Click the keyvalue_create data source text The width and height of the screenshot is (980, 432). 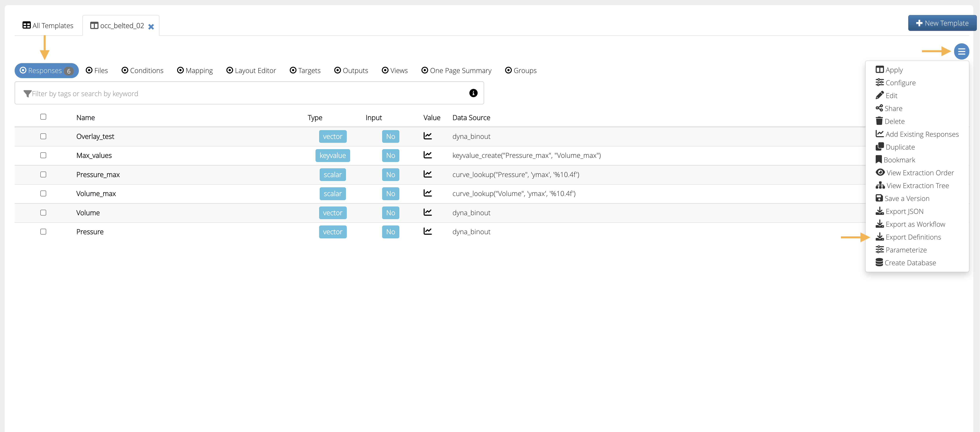(x=527, y=155)
